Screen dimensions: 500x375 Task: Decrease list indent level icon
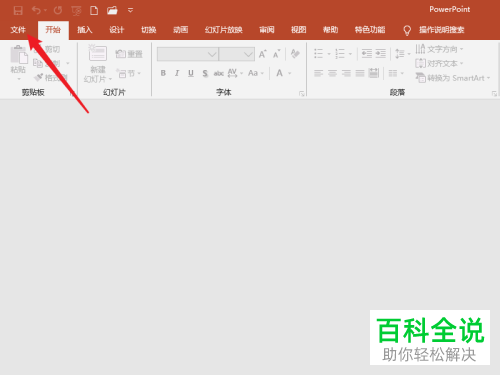tap(367, 54)
